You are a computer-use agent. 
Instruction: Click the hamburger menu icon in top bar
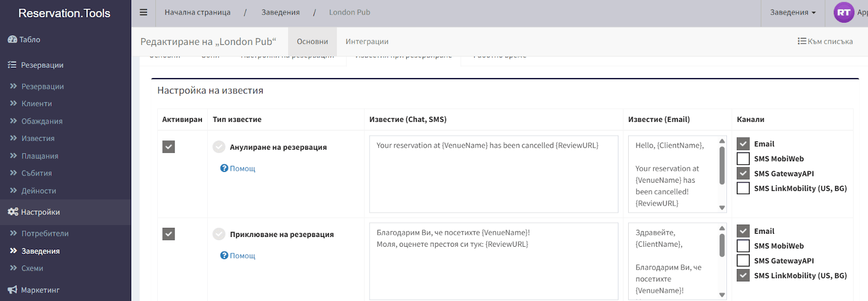click(x=143, y=12)
